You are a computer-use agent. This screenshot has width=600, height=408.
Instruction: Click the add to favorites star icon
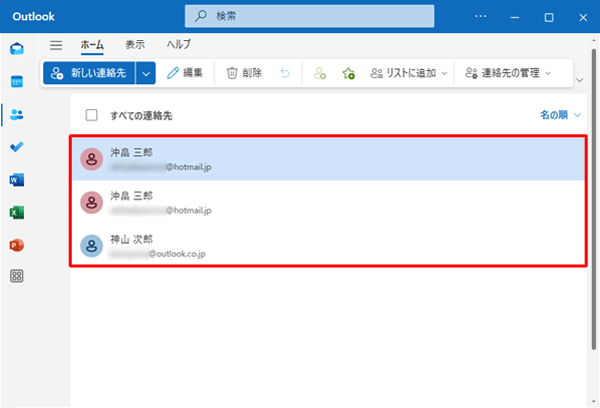coord(349,73)
